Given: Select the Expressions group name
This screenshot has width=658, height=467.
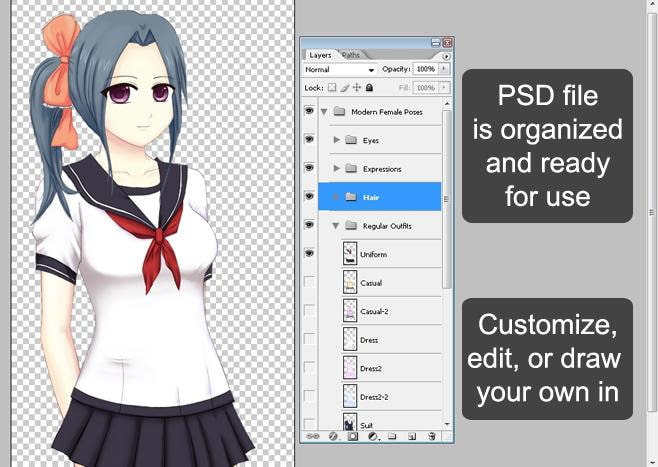Looking at the screenshot, I should click(382, 169).
